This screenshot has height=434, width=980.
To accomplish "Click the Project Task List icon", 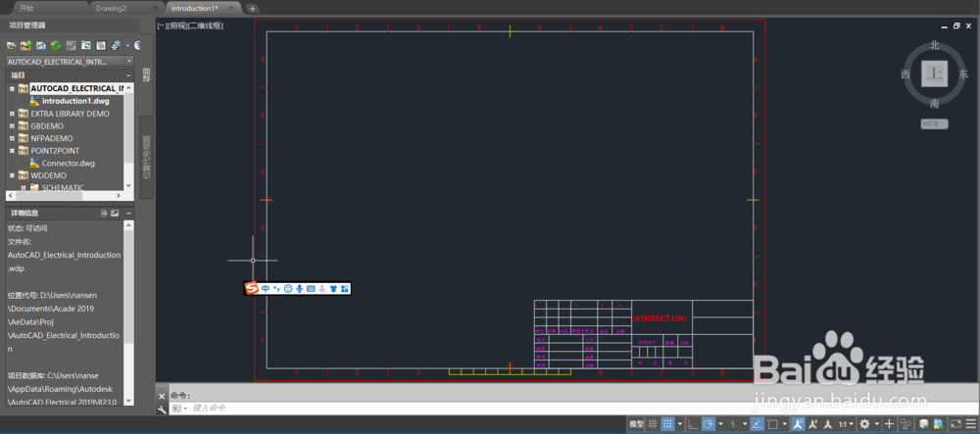I will [x=71, y=46].
